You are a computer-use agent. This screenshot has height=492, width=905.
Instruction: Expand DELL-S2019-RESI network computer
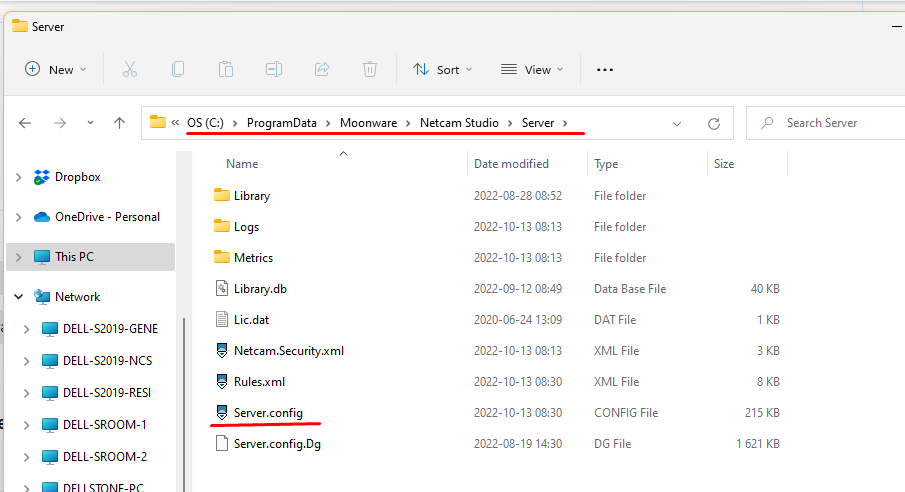pyautogui.click(x=27, y=393)
